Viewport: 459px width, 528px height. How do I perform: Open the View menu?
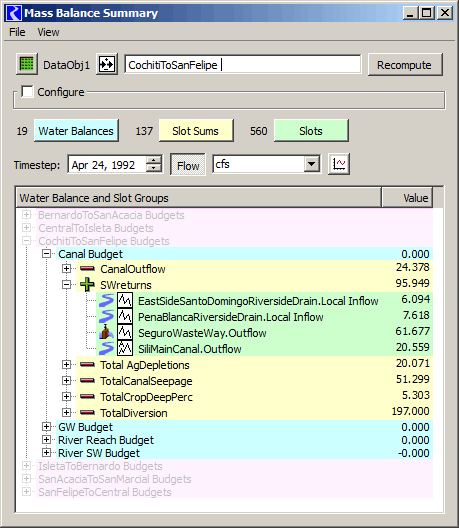tap(48, 32)
